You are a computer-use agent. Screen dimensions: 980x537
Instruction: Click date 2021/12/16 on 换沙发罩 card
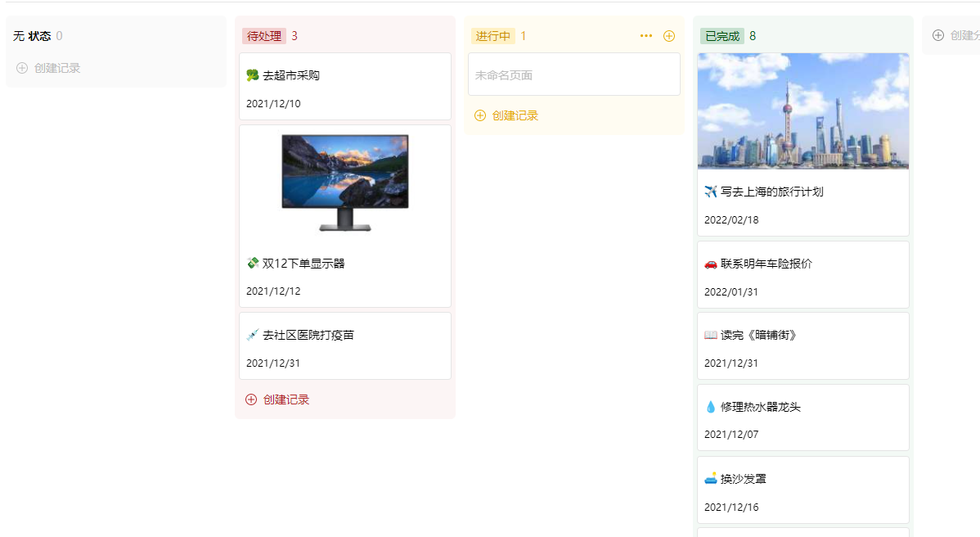point(731,508)
